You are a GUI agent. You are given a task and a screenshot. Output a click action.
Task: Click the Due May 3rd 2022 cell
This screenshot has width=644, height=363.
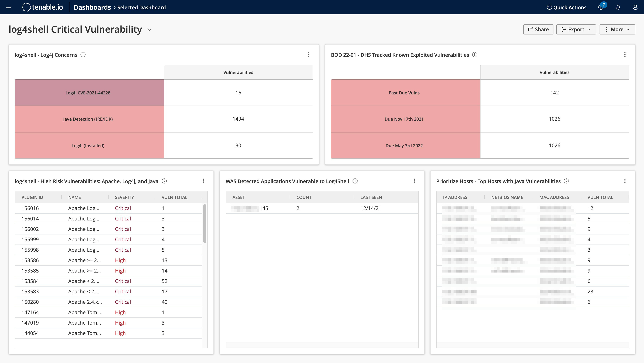(406, 145)
